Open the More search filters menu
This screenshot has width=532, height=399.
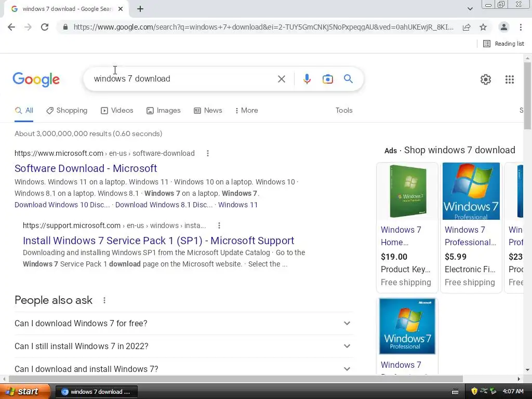(247, 111)
